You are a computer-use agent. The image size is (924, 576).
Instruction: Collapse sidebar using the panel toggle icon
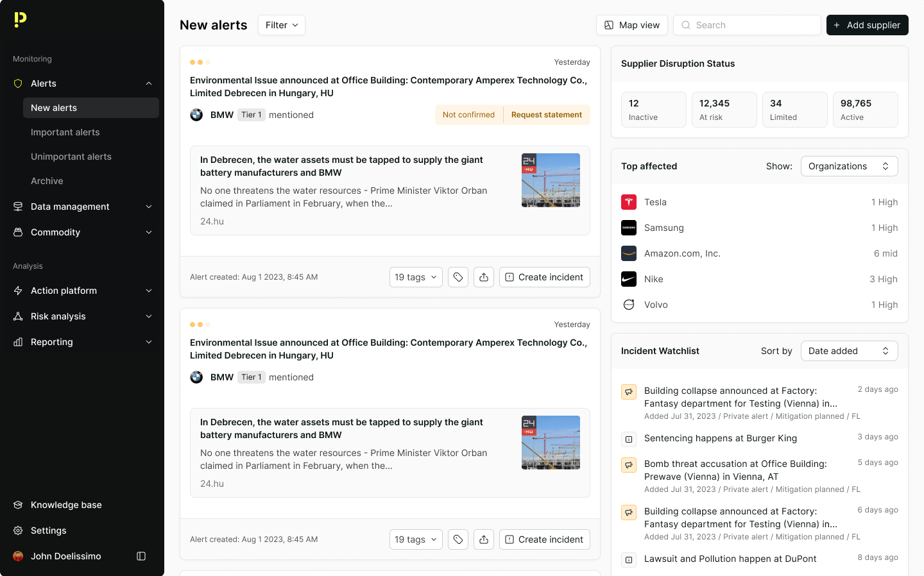click(141, 556)
